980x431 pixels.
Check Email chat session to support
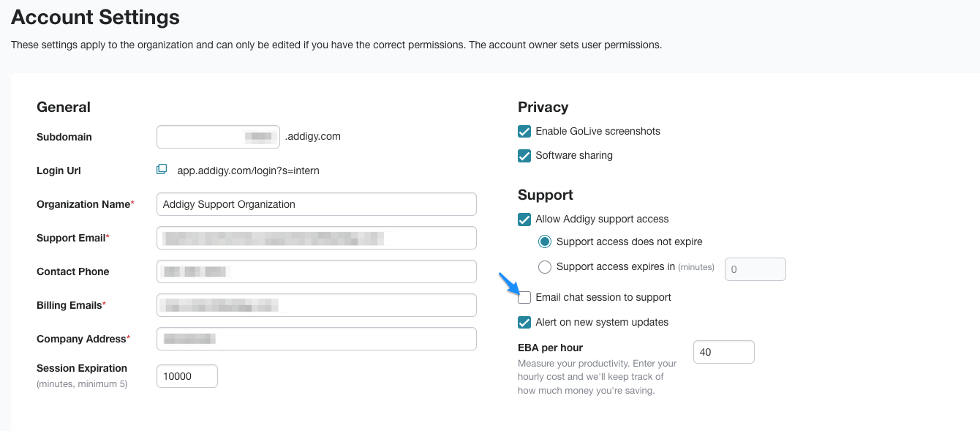(524, 298)
